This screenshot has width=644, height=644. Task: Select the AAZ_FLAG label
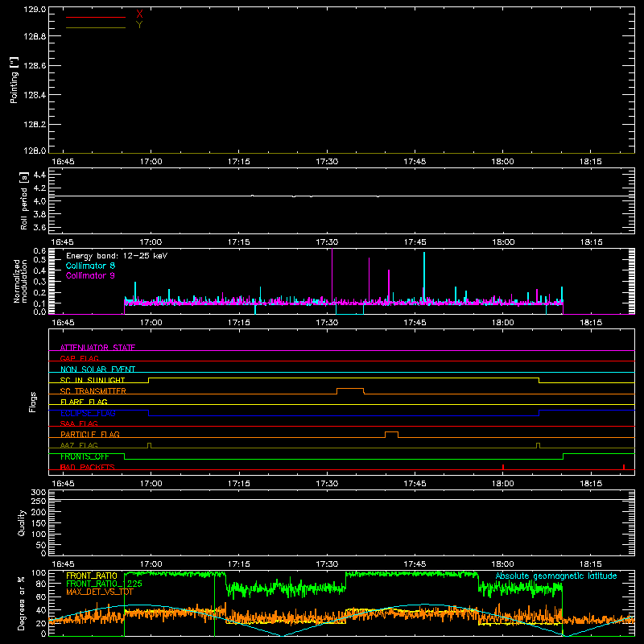pyautogui.click(x=79, y=445)
